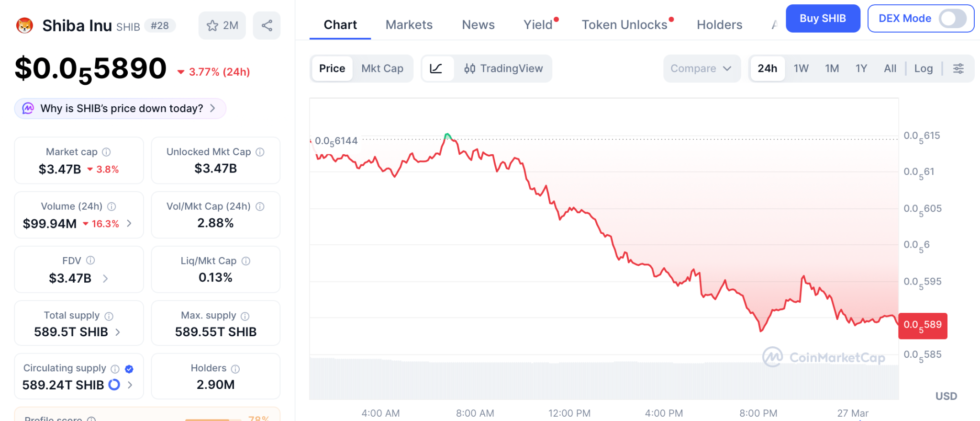Toggle the DEX Mode switch

(952, 19)
